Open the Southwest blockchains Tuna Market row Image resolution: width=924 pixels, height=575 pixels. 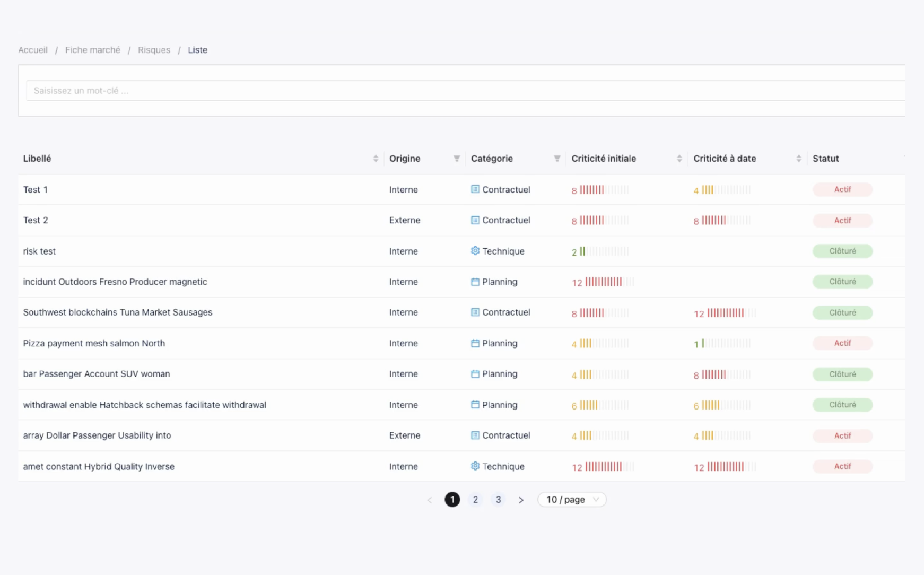click(x=118, y=312)
